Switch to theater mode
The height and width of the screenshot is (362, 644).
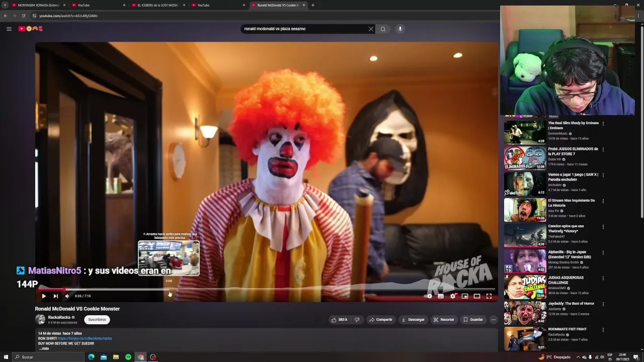(477, 296)
